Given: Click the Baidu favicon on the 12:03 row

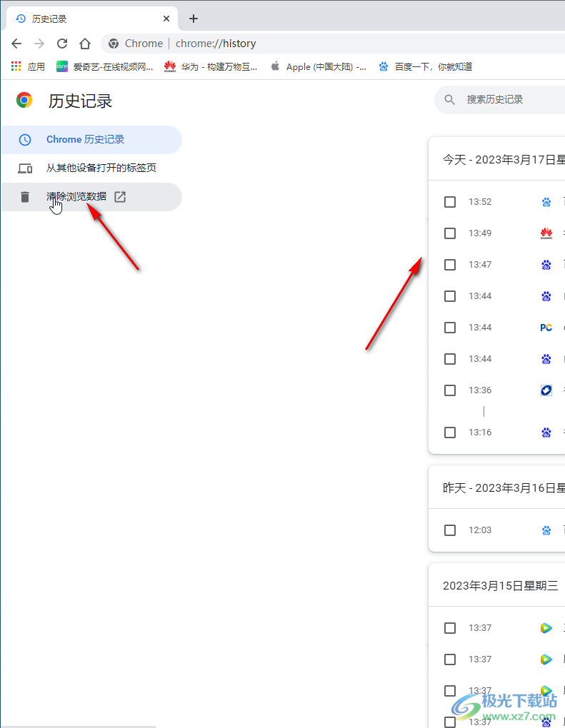Looking at the screenshot, I should (x=546, y=530).
